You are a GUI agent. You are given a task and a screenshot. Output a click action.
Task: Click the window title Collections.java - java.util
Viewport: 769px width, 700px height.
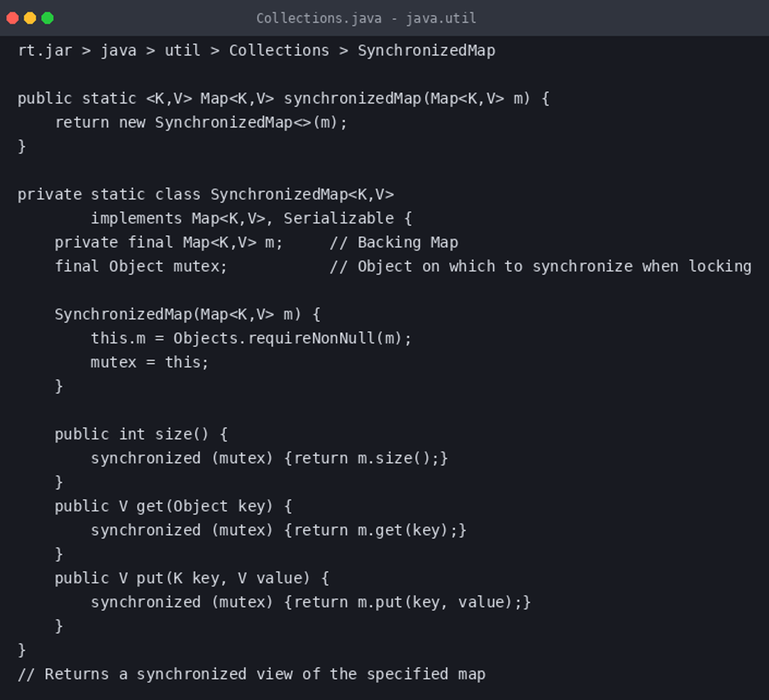pos(366,19)
